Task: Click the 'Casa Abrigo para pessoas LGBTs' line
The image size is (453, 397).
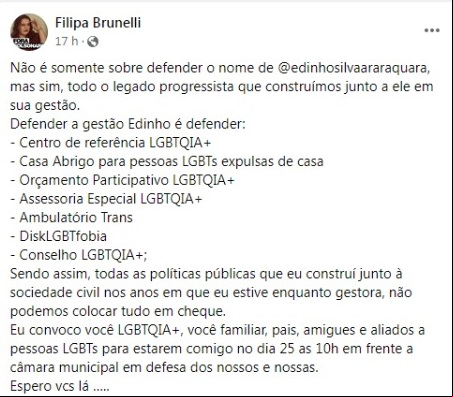Action: [167, 162]
